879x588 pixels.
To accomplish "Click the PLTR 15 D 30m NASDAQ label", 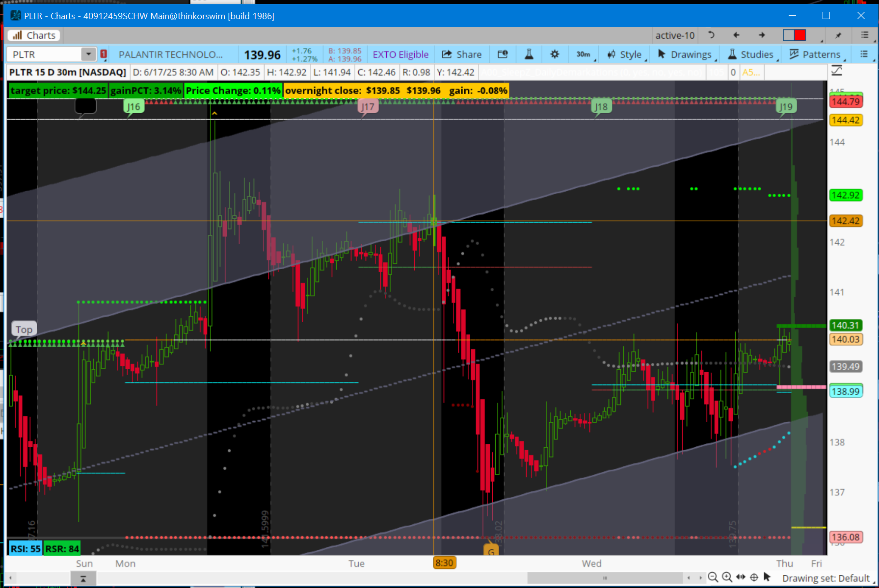I will pos(68,72).
